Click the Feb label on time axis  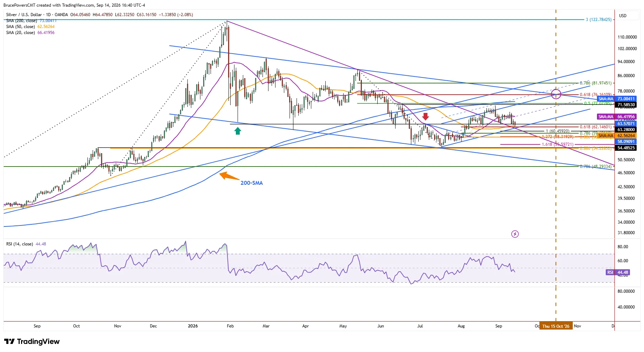coord(230,326)
